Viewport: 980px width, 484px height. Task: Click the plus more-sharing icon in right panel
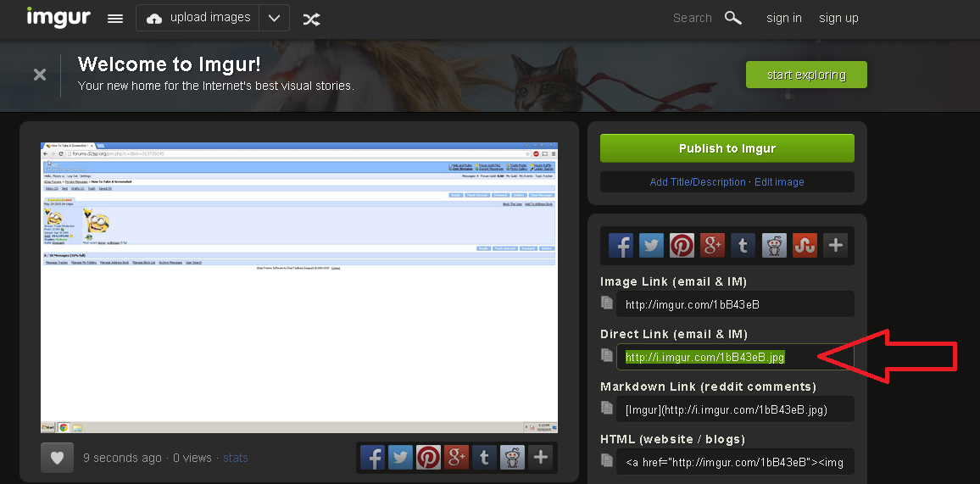click(836, 246)
